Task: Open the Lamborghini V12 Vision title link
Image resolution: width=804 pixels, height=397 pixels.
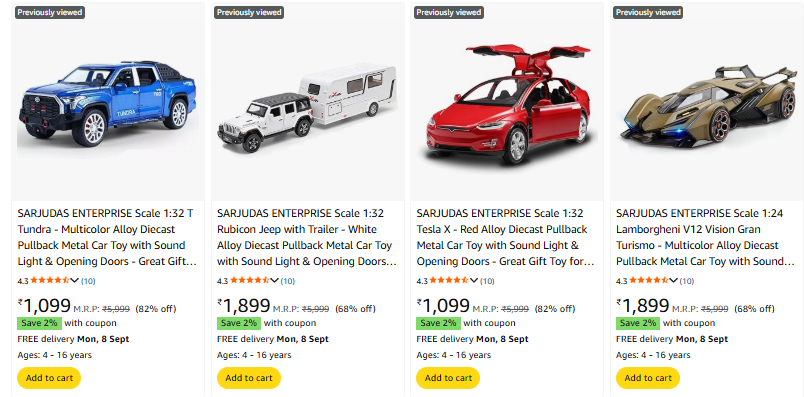Action: (x=705, y=237)
